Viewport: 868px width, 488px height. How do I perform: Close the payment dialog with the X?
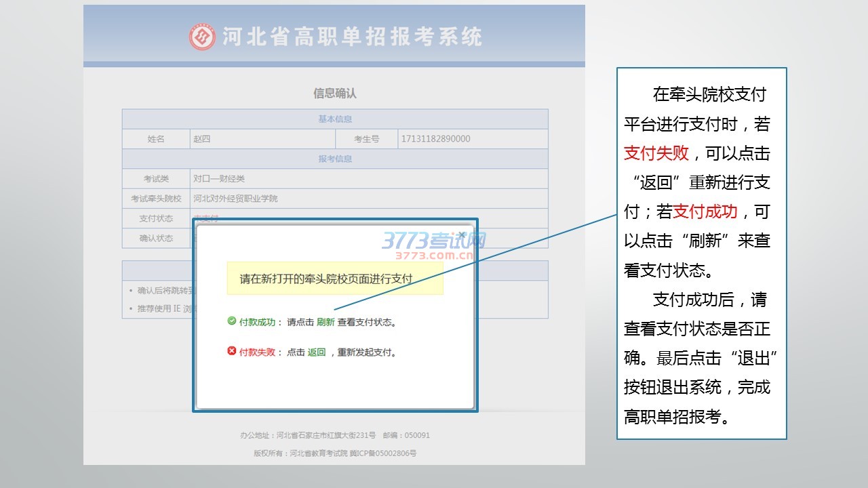click(462, 235)
